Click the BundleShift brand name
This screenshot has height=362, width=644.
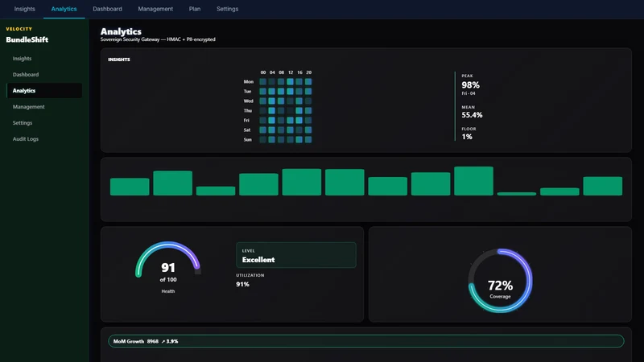pos(27,39)
